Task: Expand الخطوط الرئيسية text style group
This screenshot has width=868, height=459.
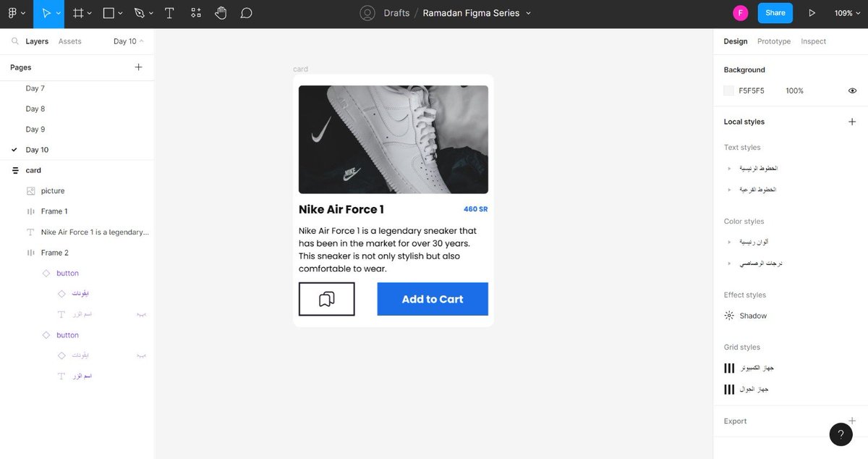Action: click(x=730, y=168)
